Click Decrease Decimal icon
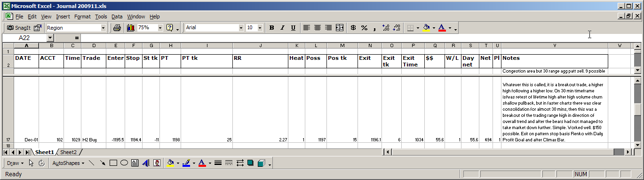 [x=397, y=28]
